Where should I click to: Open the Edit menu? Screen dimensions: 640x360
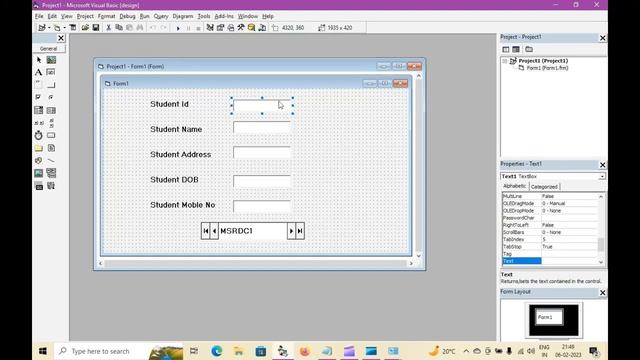[52, 16]
